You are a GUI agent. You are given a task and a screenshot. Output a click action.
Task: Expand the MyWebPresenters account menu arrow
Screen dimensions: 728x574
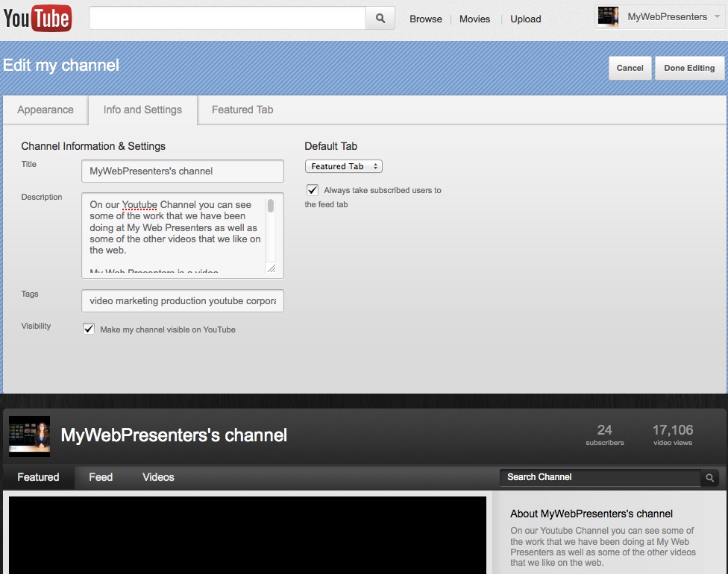[716, 16]
